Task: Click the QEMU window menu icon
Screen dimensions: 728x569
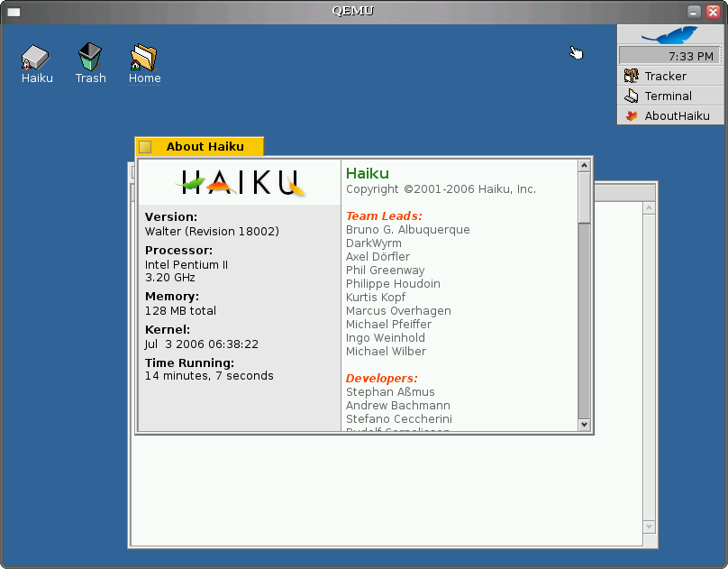Action: pos(14,12)
